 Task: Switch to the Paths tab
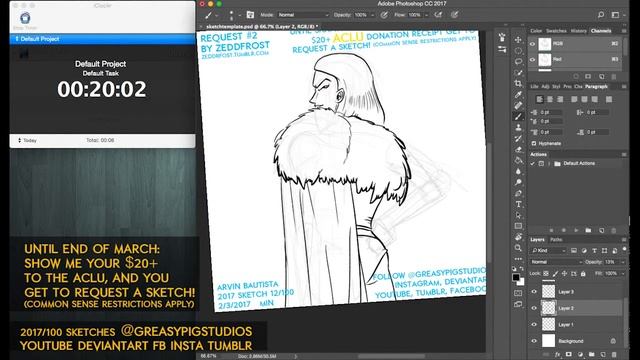pos(556,240)
